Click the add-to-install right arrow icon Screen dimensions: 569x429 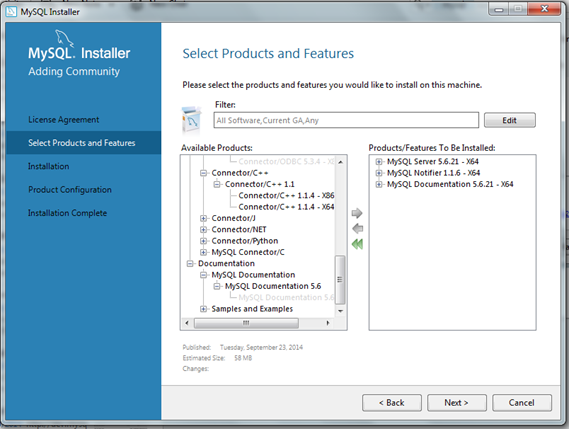pos(357,213)
